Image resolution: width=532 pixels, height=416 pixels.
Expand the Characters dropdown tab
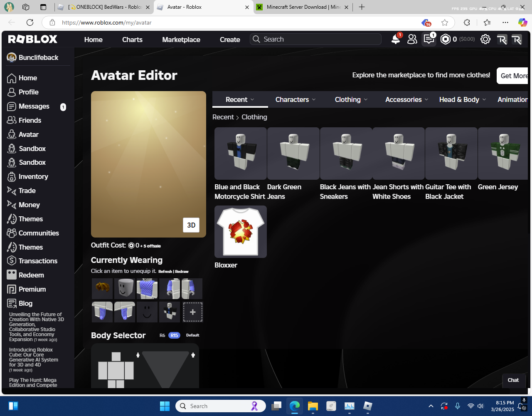296,99
